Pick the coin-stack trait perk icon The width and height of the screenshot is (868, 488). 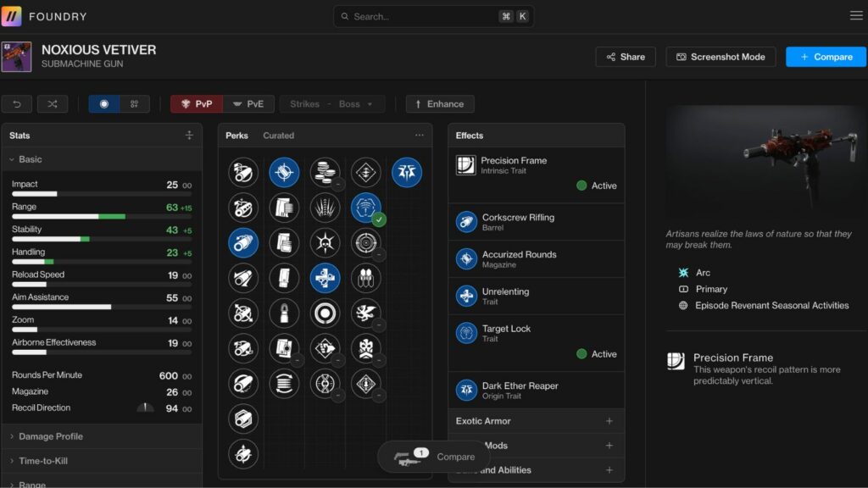(x=325, y=173)
